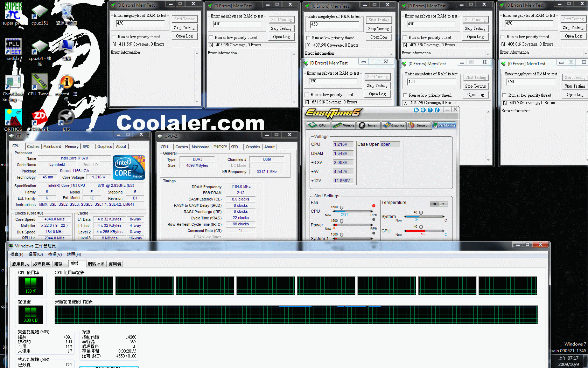The image size is (588, 368).
Task: Click the taskbar clock showing 上午 07:17
Action: point(568,358)
